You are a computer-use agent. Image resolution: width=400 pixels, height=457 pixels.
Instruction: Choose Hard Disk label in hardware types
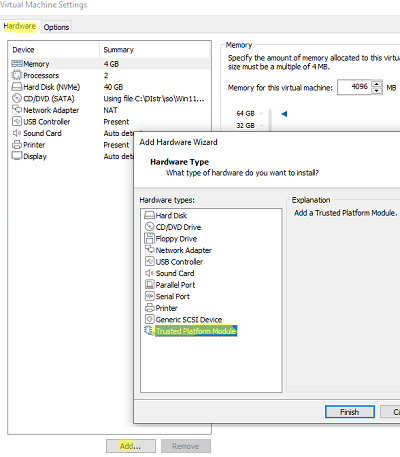point(171,215)
